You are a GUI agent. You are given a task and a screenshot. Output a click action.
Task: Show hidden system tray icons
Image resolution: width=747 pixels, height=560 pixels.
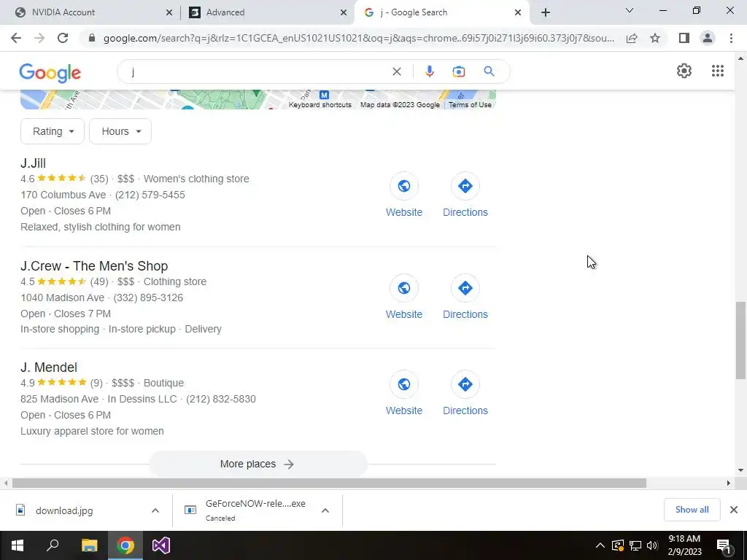tap(600, 545)
